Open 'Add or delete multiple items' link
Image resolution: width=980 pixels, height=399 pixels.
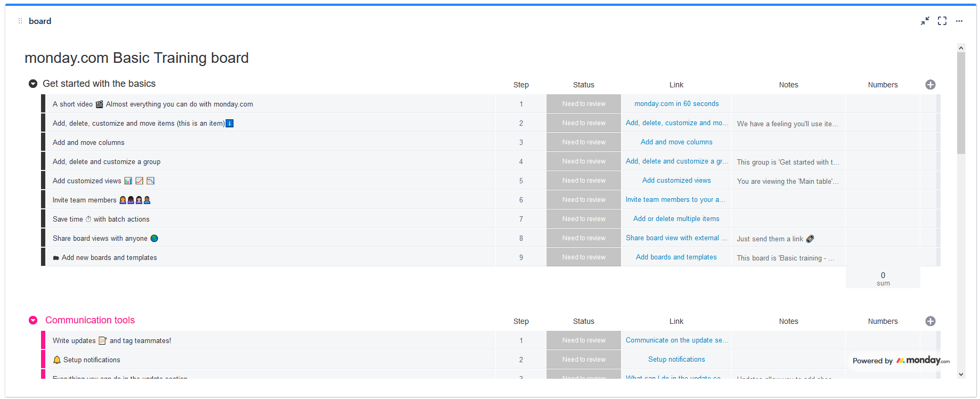point(676,219)
